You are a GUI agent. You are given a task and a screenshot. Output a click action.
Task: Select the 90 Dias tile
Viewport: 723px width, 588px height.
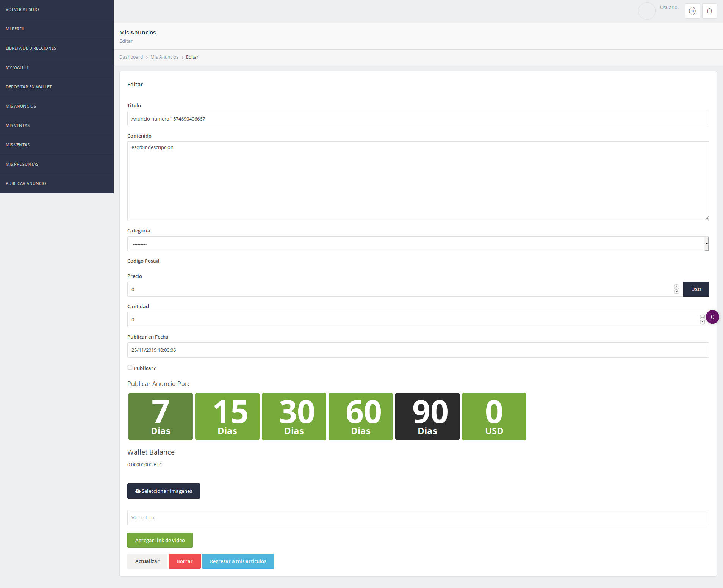coord(427,416)
